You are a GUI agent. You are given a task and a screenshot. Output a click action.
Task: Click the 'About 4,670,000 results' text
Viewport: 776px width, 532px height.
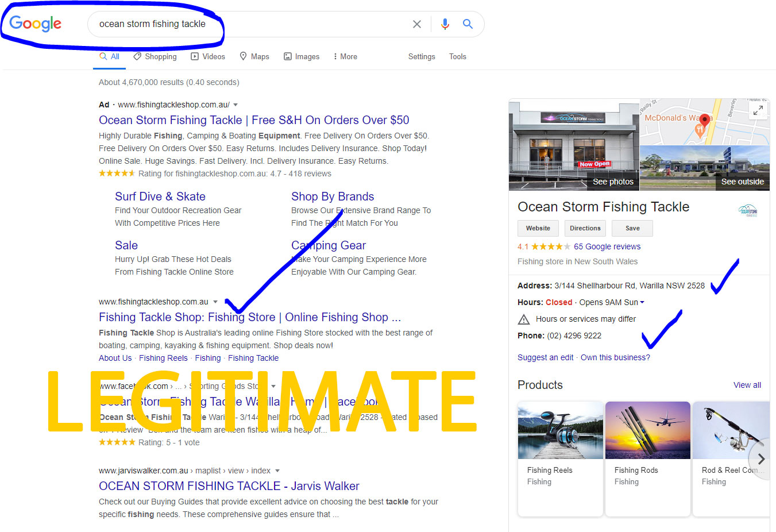169,82
